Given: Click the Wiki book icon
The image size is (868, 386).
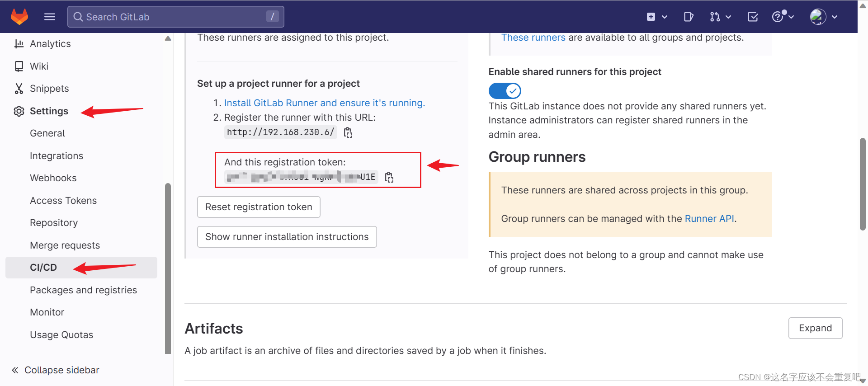Looking at the screenshot, I should click(19, 66).
